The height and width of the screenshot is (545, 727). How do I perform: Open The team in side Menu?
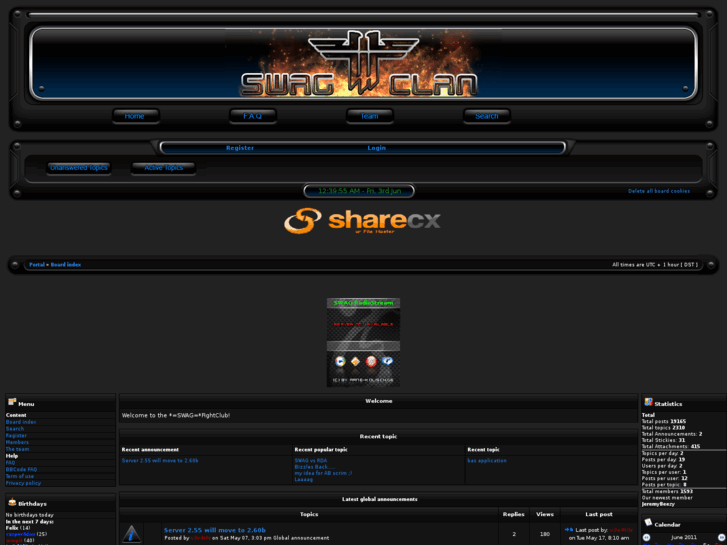point(17,449)
